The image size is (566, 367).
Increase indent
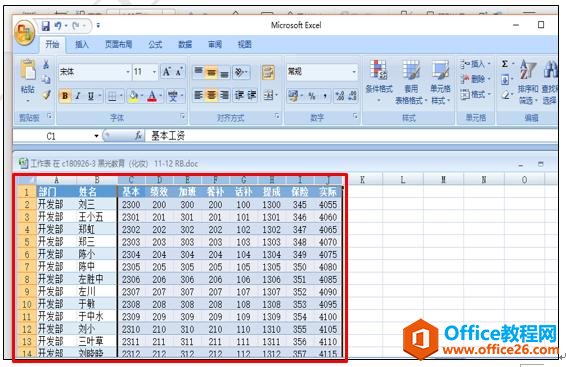coord(252,96)
